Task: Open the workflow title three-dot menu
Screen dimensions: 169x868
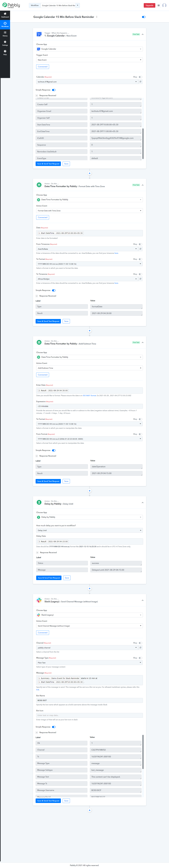Action: coord(97,17)
